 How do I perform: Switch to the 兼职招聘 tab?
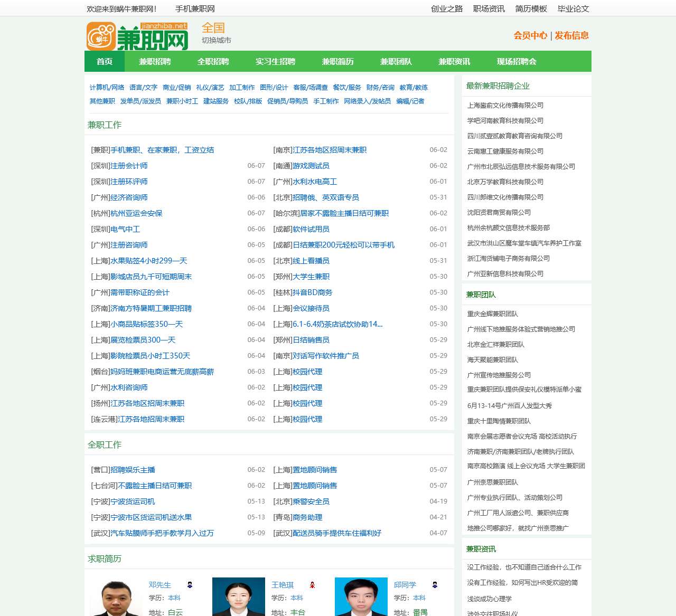156,61
